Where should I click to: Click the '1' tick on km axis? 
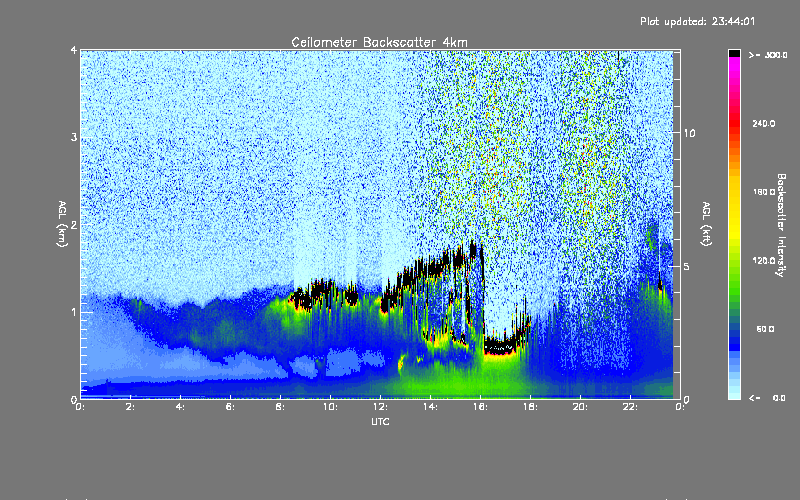[x=74, y=312]
